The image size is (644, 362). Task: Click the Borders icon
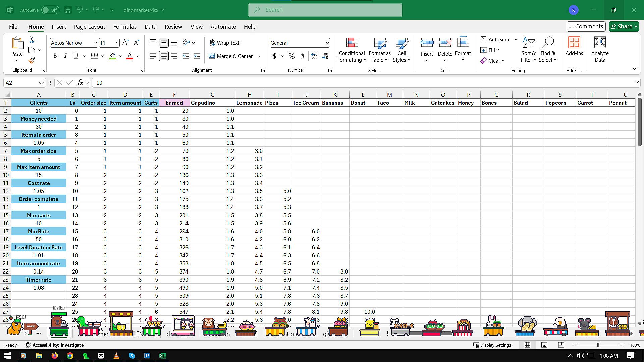pyautogui.click(x=94, y=56)
